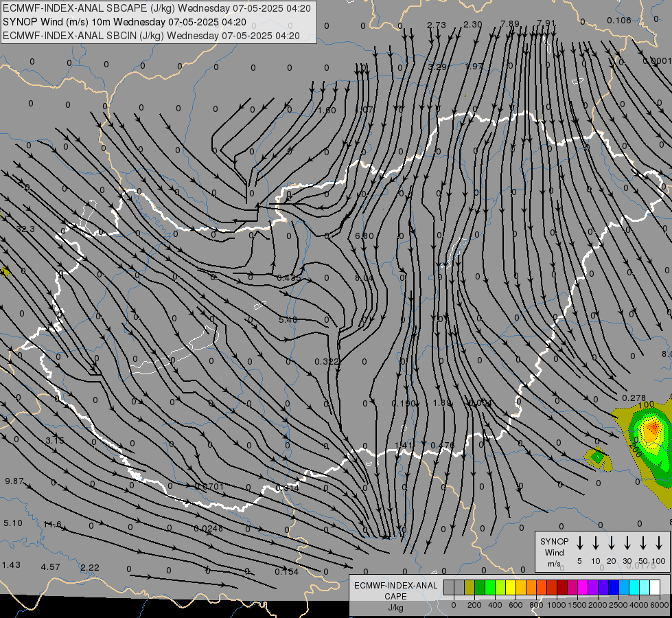Click the 6.30 value on the map

point(364,236)
